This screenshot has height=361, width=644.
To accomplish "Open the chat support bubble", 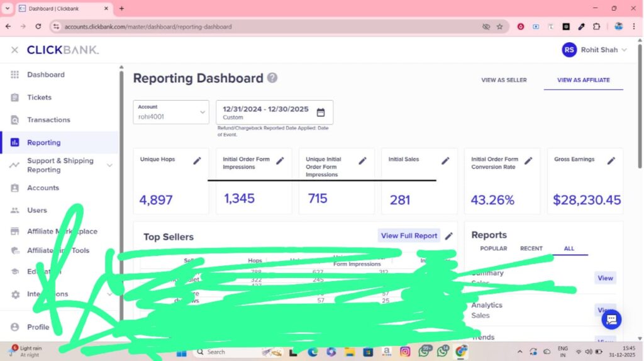I will (611, 319).
